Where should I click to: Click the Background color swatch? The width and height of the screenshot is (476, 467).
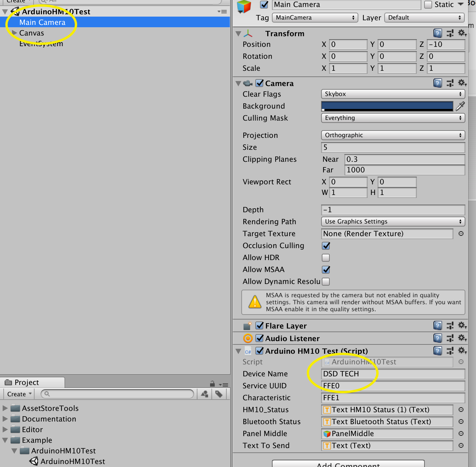tap(387, 106)
